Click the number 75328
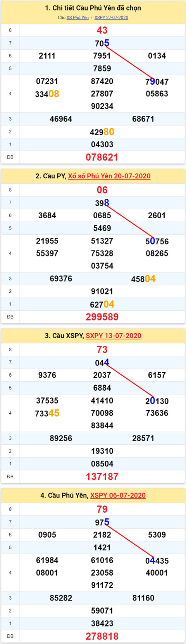 point(102,253)
